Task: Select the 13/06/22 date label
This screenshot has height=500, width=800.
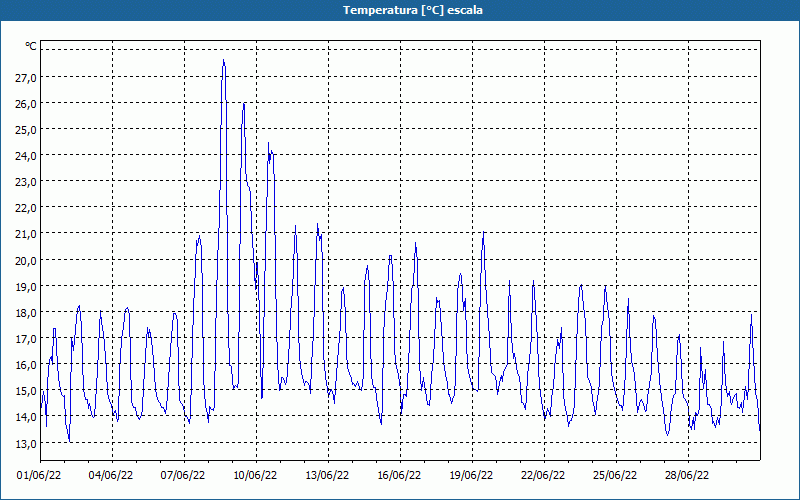Action: pos(327,475)
